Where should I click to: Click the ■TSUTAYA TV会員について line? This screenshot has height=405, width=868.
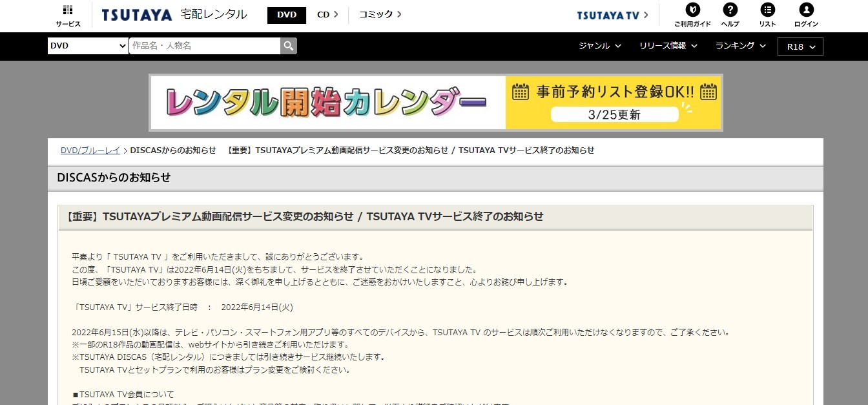pyautogui.click(x=123, y=394)
